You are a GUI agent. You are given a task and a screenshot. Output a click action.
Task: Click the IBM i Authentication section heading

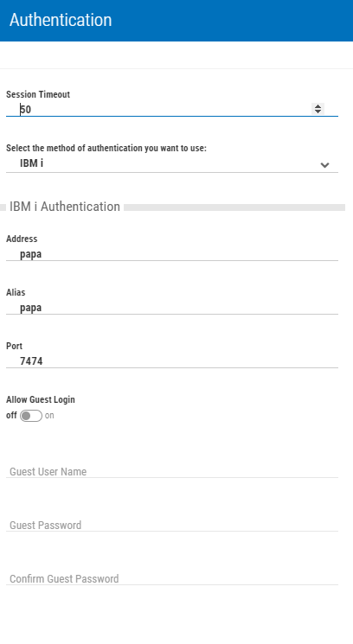pos(65,207)
